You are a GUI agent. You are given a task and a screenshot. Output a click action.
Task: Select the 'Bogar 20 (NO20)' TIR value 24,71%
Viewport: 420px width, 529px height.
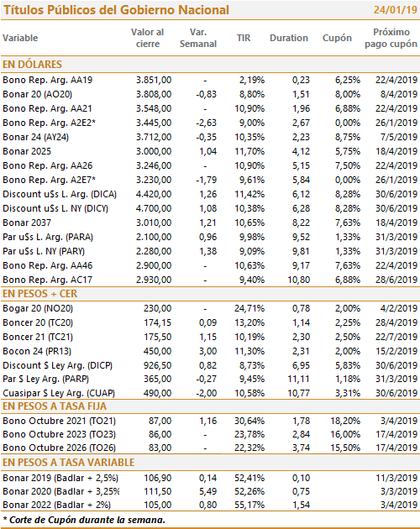(x=249, y=308)
